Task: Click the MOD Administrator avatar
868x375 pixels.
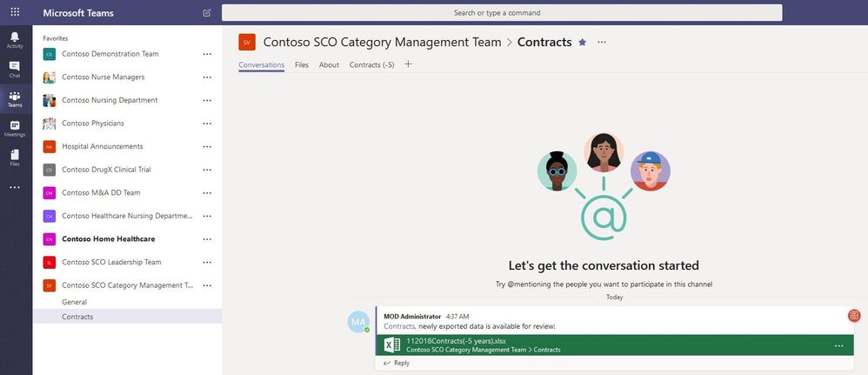Action: (358, 322)
